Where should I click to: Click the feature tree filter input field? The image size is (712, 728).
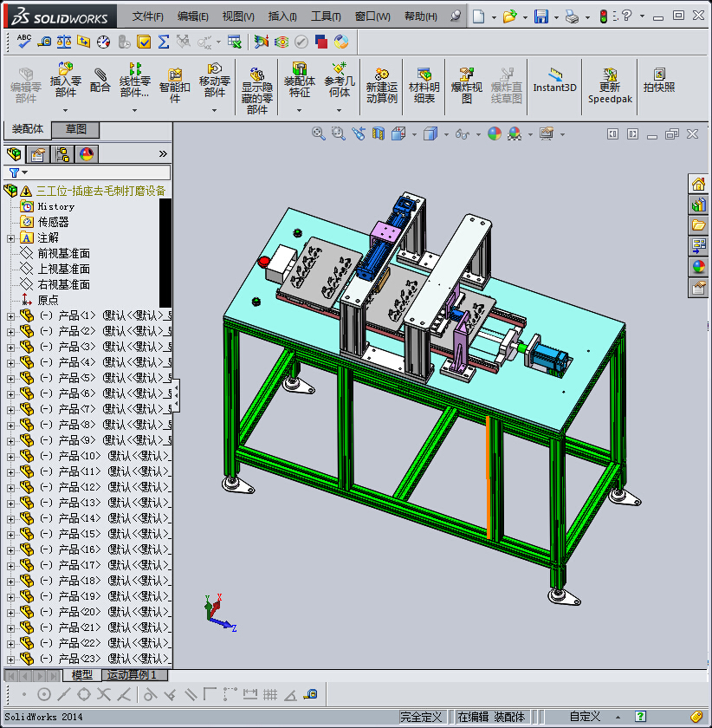[100, 172]
